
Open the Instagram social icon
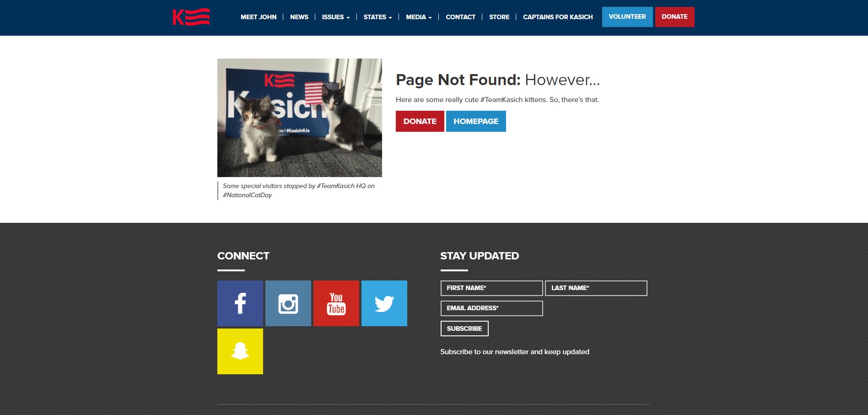pyautogui.click(x=288, y=303)
